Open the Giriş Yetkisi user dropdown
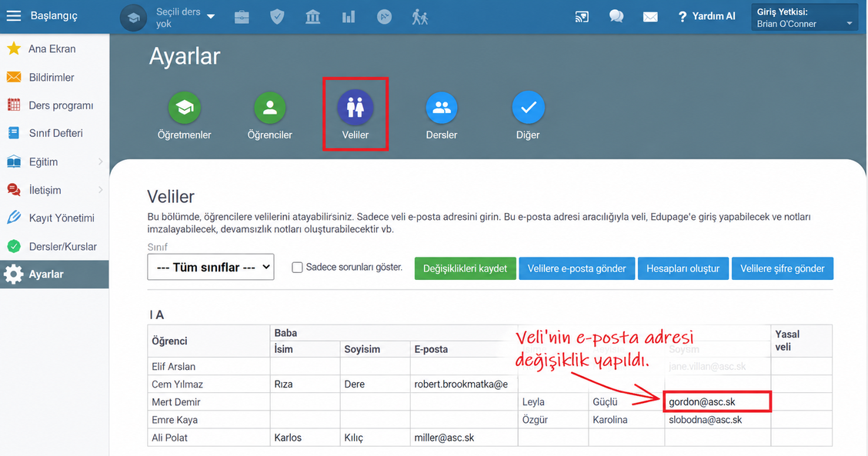 click(x=804, y=17)
